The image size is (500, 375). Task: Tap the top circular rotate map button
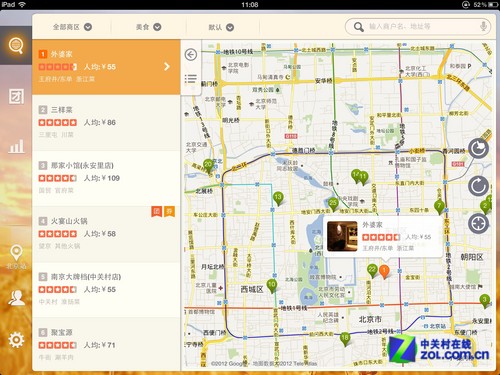[478, 149]
